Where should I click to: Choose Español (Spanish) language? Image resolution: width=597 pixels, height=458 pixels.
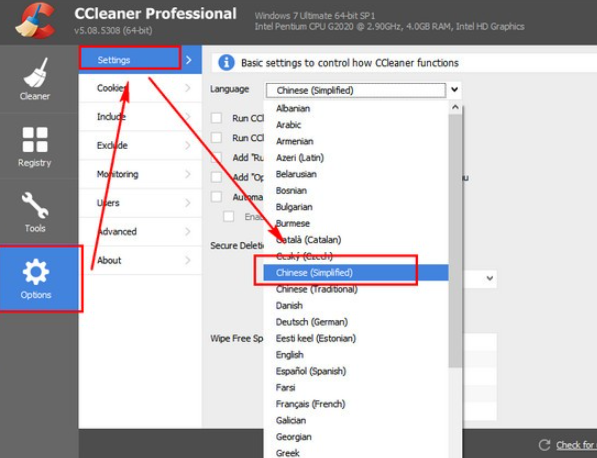[x=356, y=371]
